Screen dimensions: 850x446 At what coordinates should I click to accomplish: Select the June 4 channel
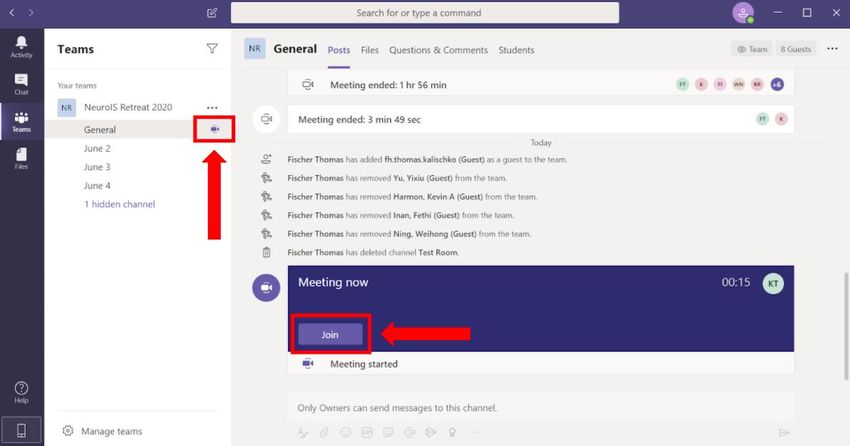(x=97, y=185)
